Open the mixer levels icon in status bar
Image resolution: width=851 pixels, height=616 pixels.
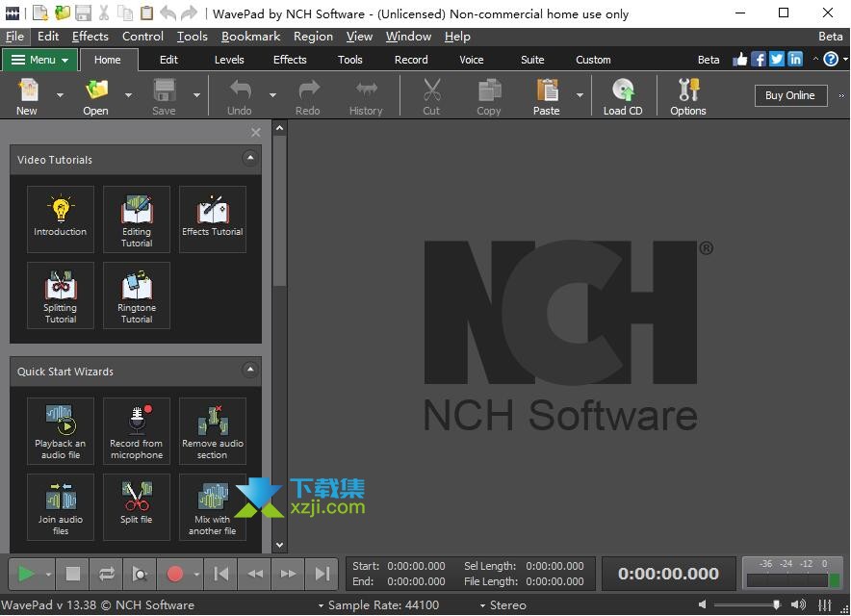824,604
